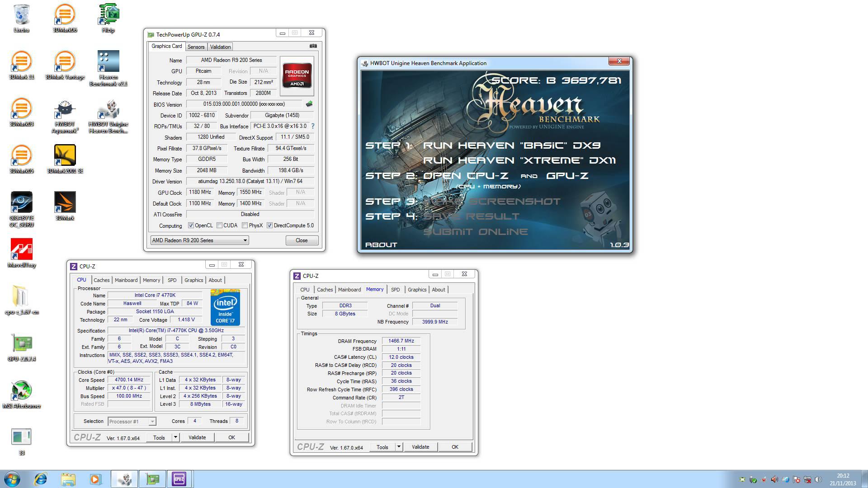
Task: Launch the HWBOT Unigine Heaven Bench desktop shortcut
Action: point(108,116)
